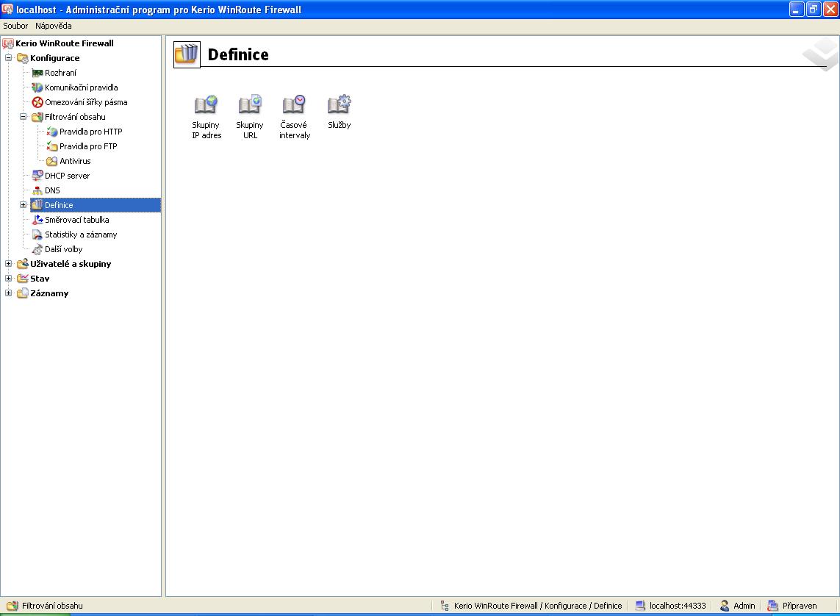Click the Antivirus folder icon
The image size is (840, 616).
pos(52,161)
